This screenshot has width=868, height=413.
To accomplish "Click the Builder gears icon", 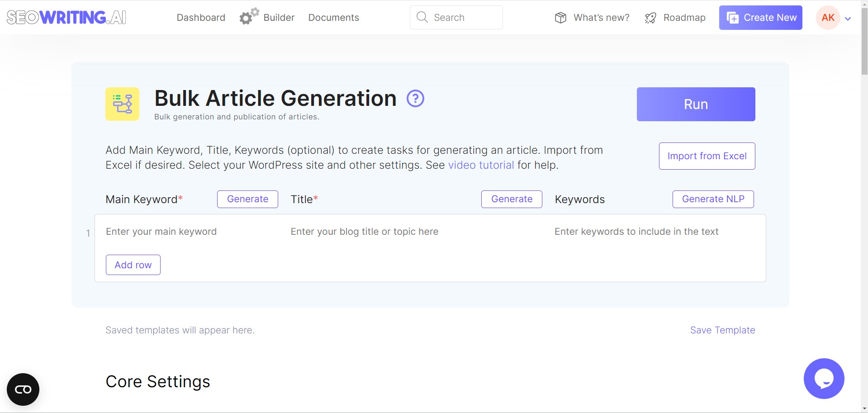I will 249,17.
